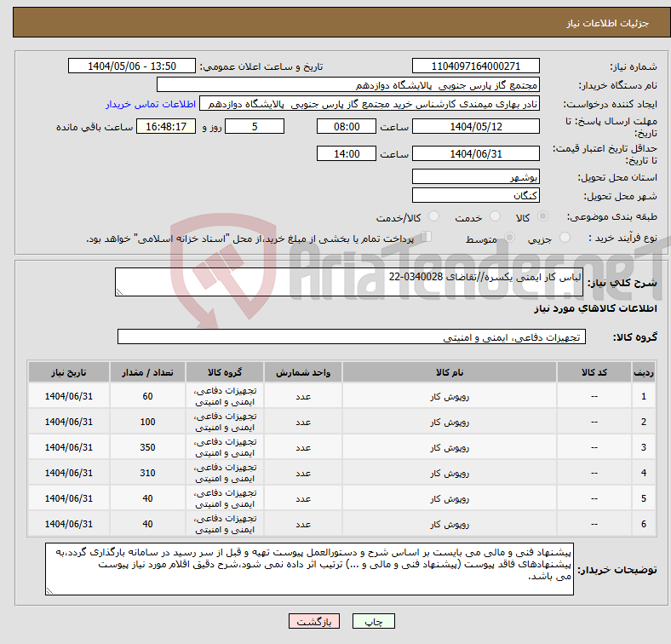Click unit عدد in row 5
The height and width of the screenshot is (644, 671).
pyautogui.click(x=303, y=499)
